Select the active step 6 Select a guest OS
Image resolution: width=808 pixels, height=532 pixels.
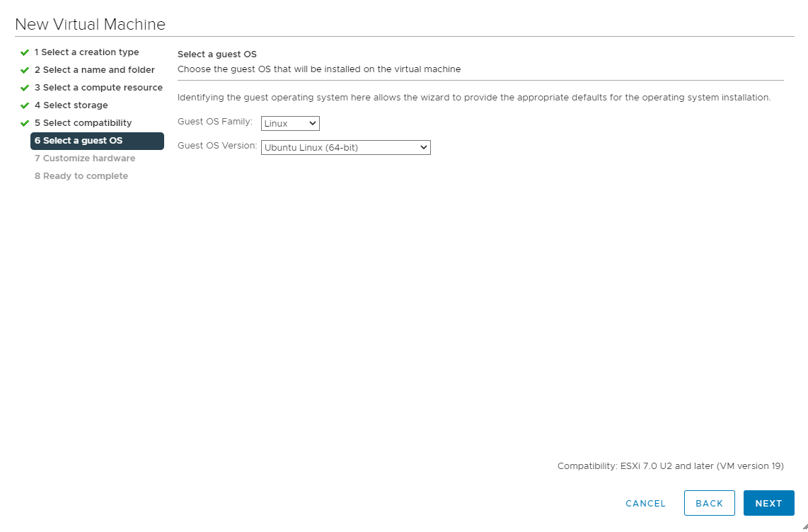(x=97, y=141)
